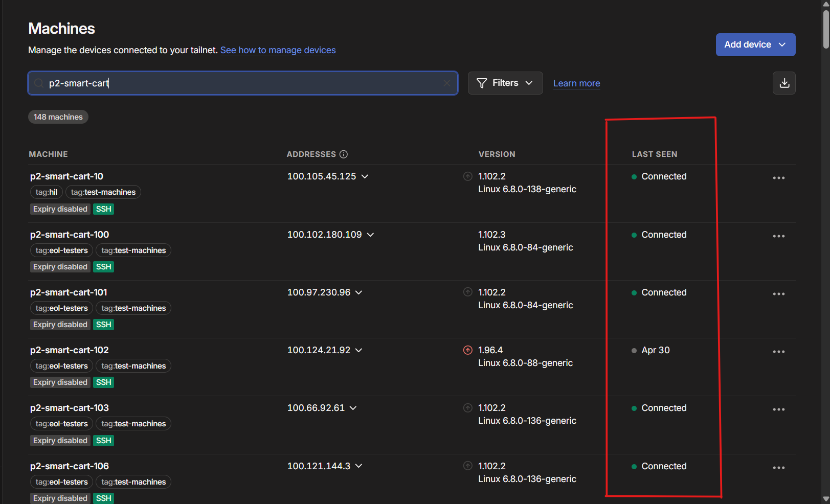Open machine p2-smart-cart-10
This screenshot has width=830, height=504.
click(x=66, y=176)
